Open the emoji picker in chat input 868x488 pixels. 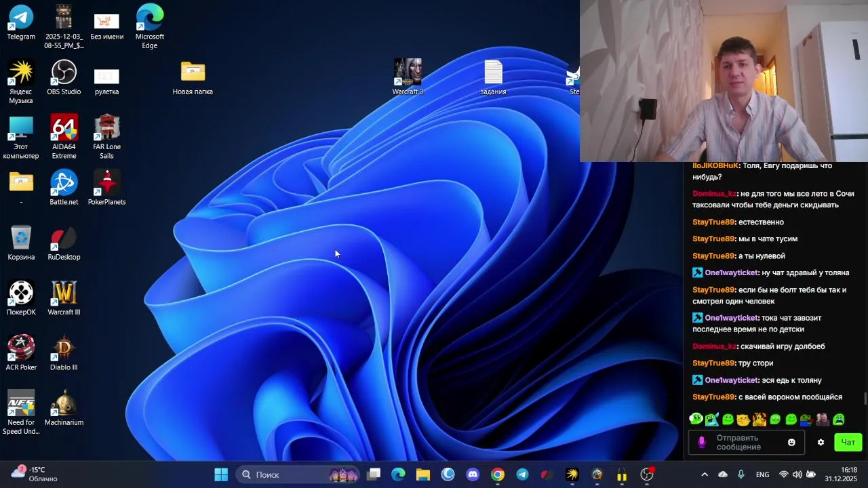[x=791, y=443]
